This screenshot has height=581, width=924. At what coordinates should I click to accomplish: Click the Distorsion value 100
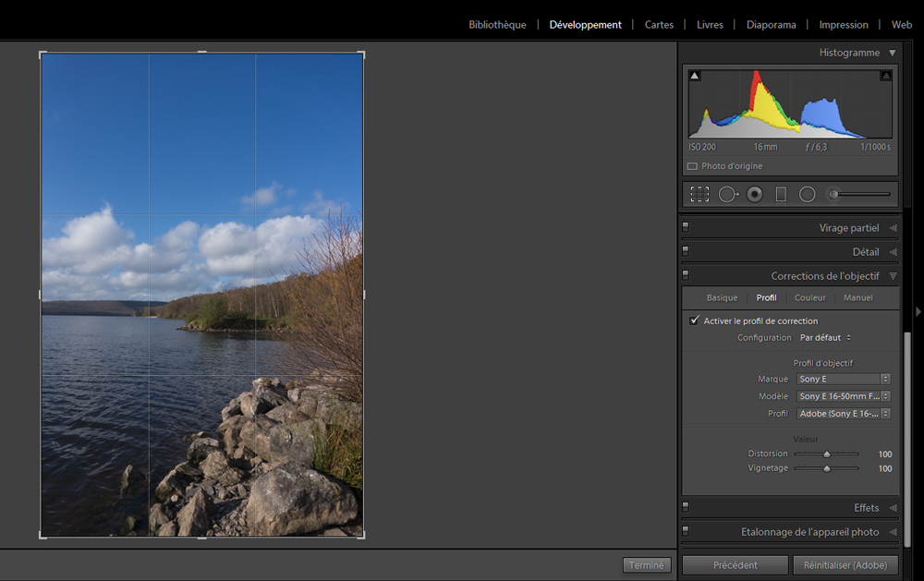pos(884,454)
